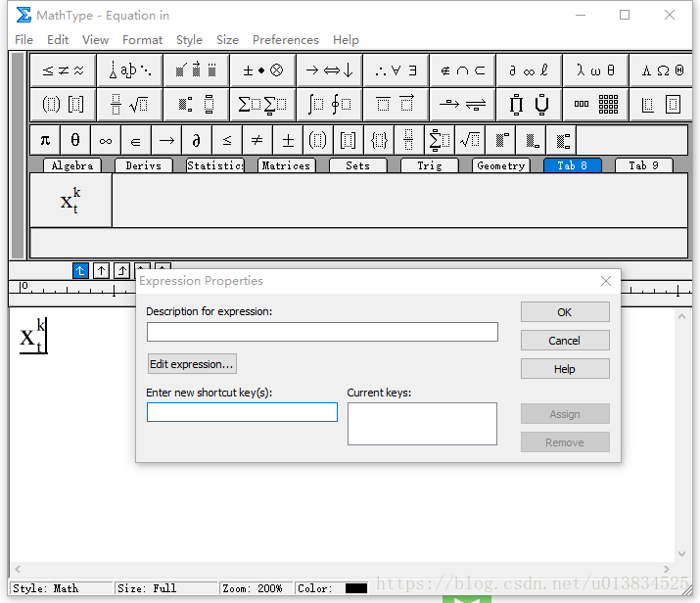Viewport: 700px width, 603px height.
Task: Open the Format menu
Action: pyautogui.click(x=142, y=40)
